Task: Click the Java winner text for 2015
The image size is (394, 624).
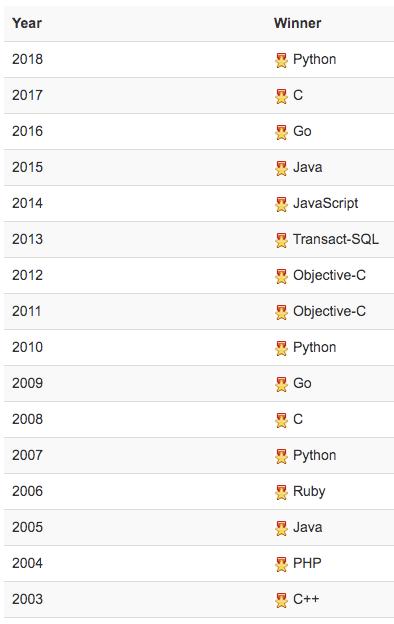Action: [308, 167]
